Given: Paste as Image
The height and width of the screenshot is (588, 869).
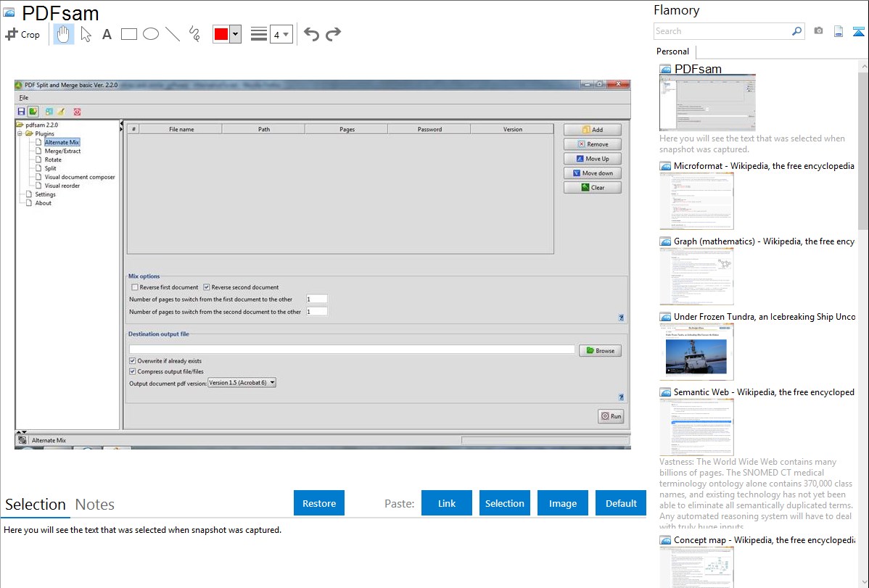Looking at the screenshot, I should point(563,503).
